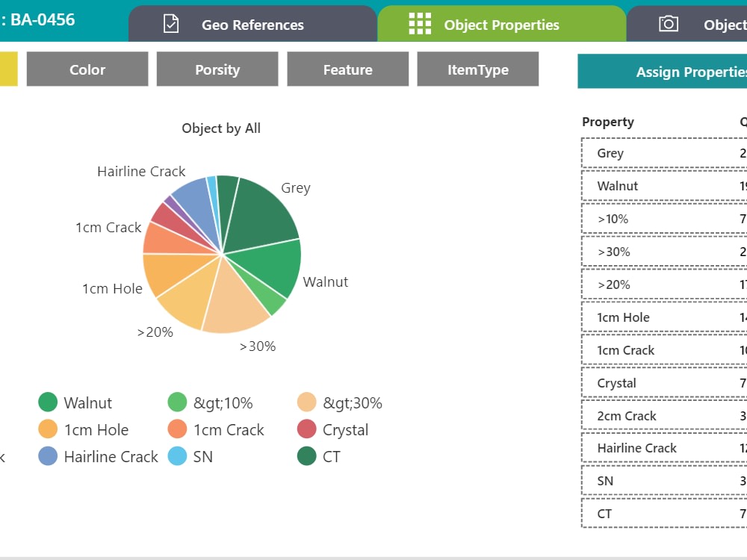The image size is (747, 560).
Task: Select the 1cm Crack property row
Action: click(x=664, y=350)
